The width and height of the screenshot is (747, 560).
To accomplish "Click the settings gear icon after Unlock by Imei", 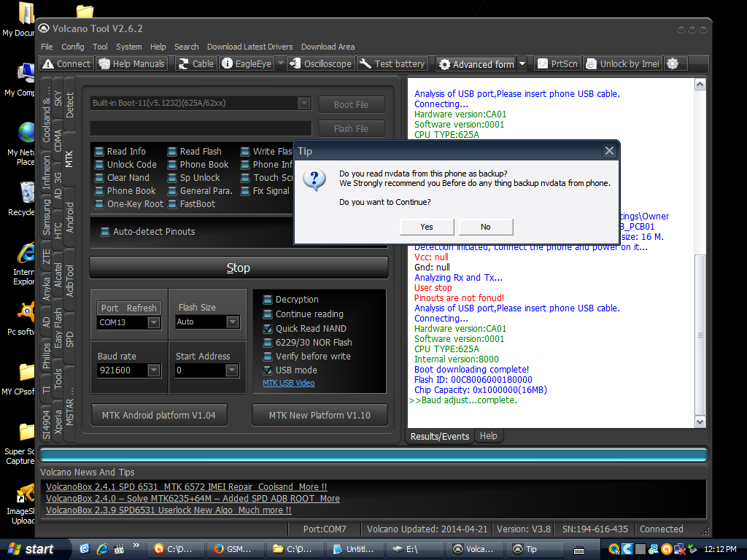I will click(672, 64).
